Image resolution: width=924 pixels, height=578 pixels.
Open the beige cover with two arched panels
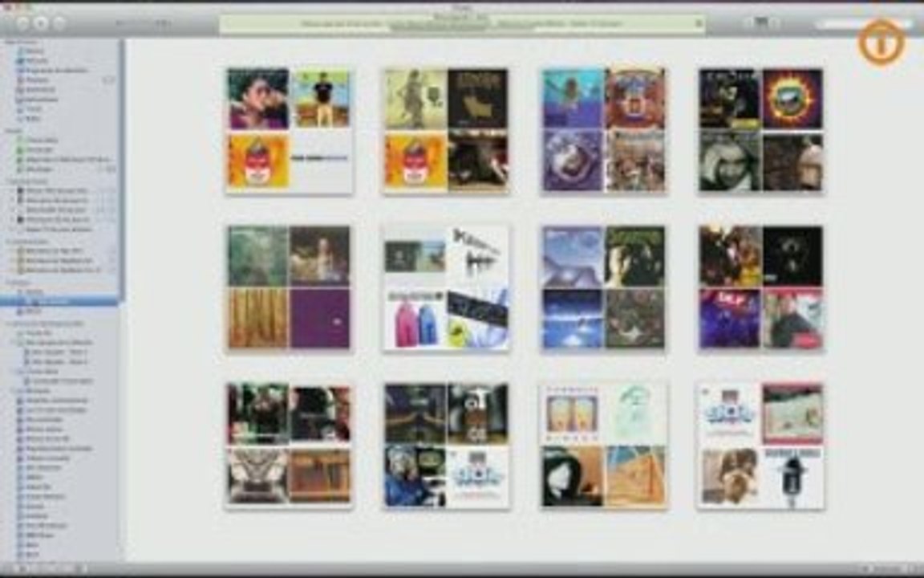[573, 414]
